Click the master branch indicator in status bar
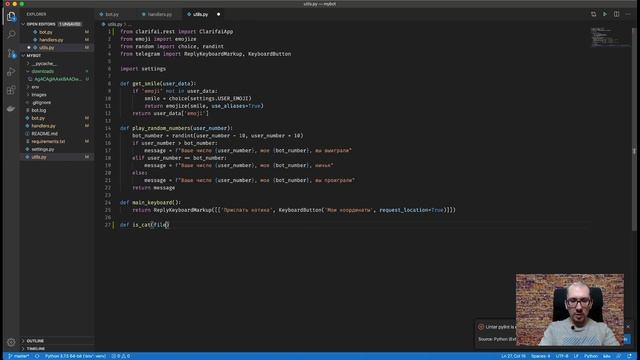 click(19, 356)
